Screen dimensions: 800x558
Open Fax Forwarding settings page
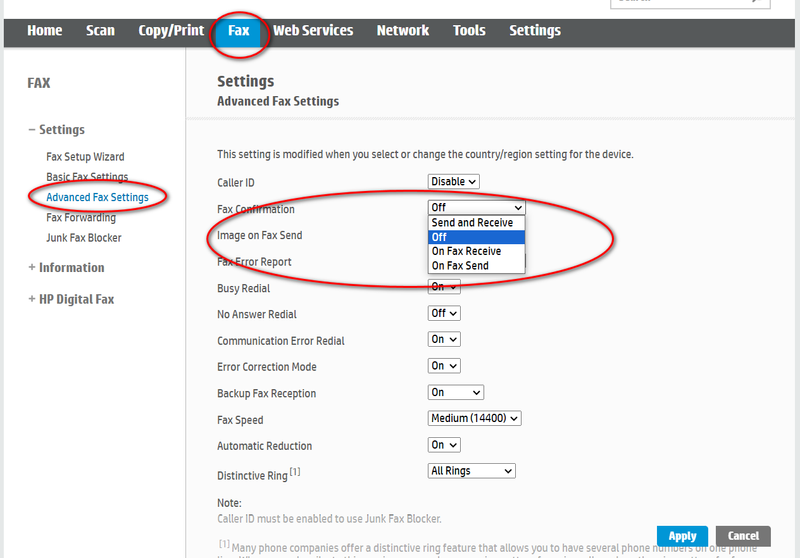81,218
